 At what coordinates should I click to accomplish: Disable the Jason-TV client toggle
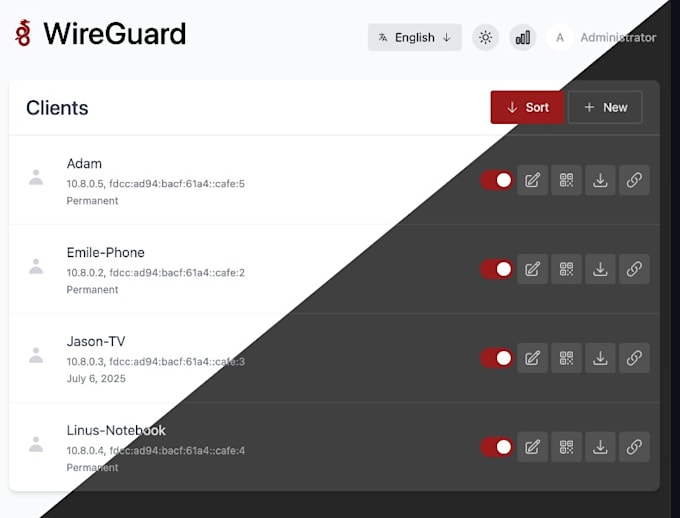click(x=497, y=358)
